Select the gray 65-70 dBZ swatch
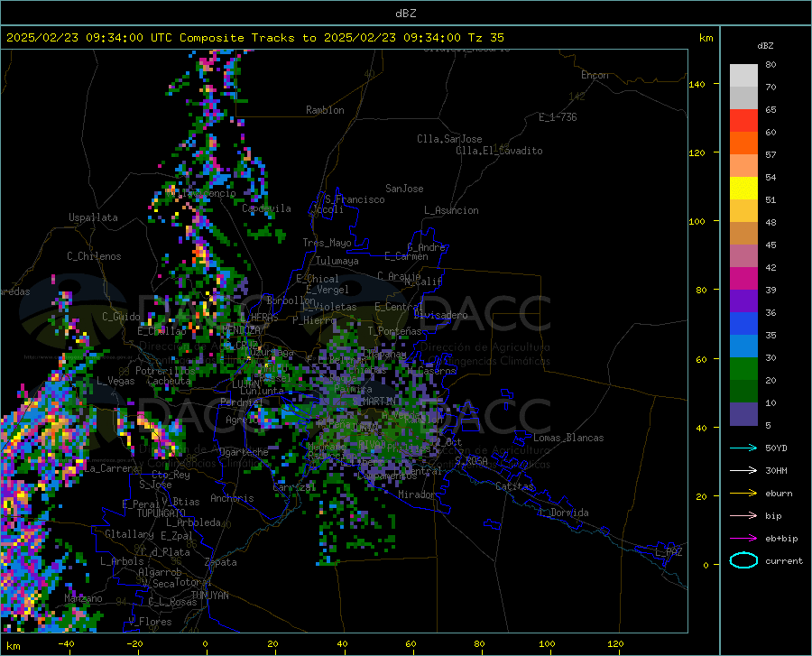Screen dimensions: 812x656 [x=743, y=98]
